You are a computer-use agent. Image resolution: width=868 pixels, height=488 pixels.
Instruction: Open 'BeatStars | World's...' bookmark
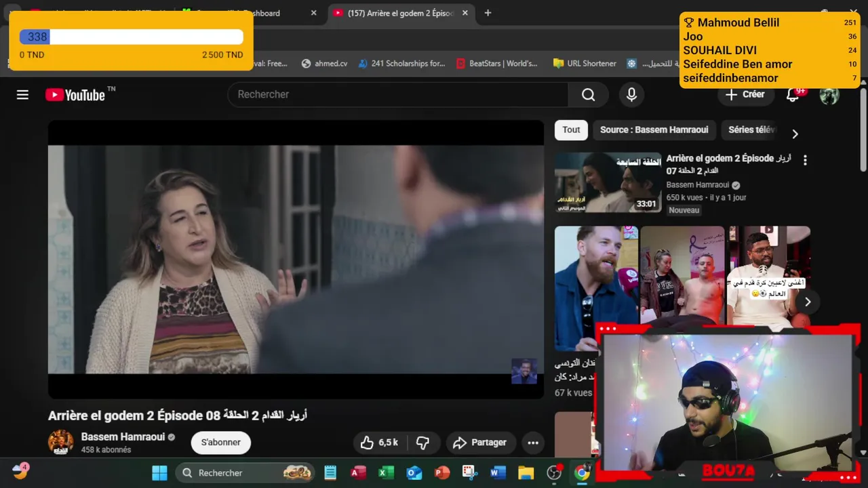pos(497,63)
